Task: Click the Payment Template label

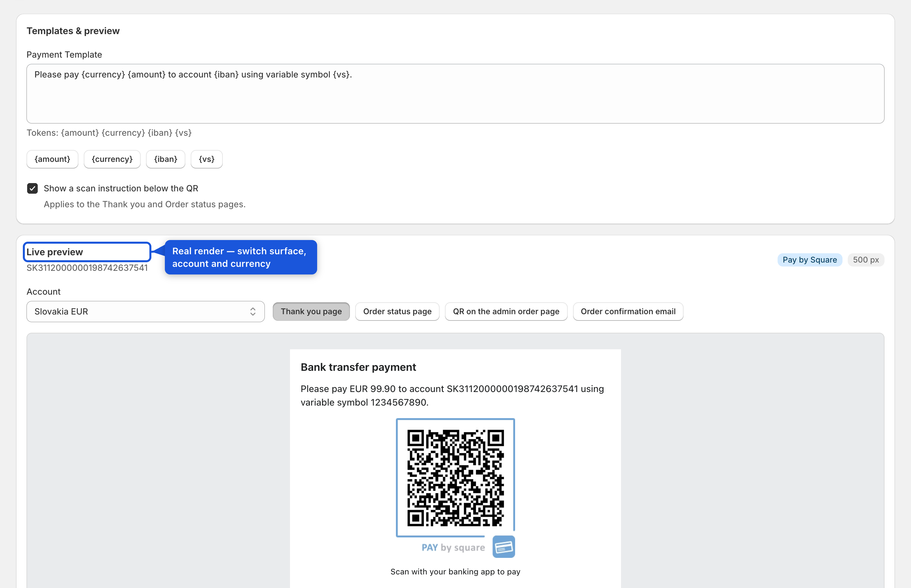Action: pyautogui.click(x=64, y=55)
